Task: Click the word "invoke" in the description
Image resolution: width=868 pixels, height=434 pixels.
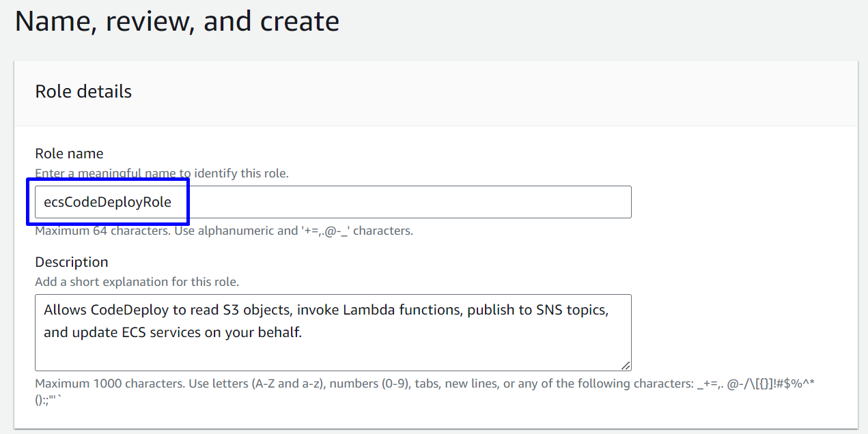Action: point(316,310)
